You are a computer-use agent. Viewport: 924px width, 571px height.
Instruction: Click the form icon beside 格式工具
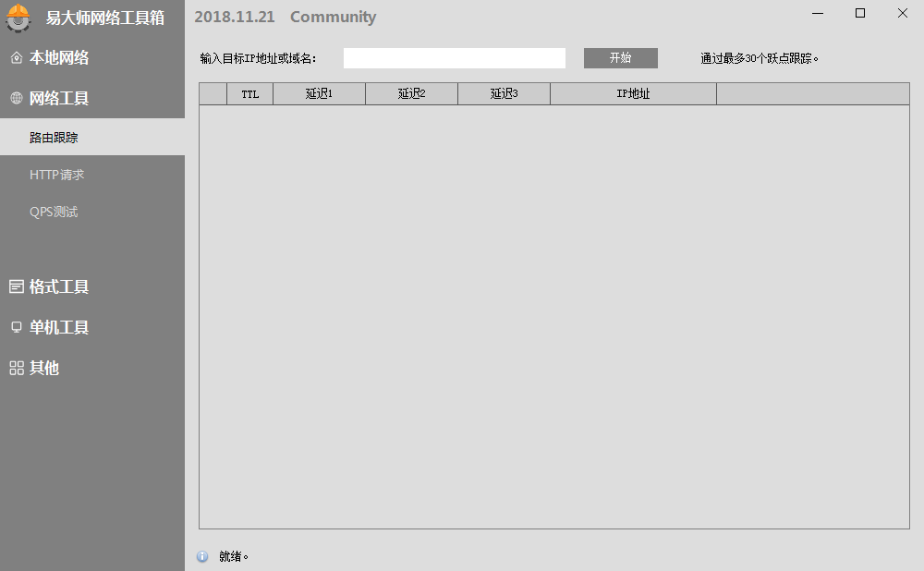pos(17,287)
